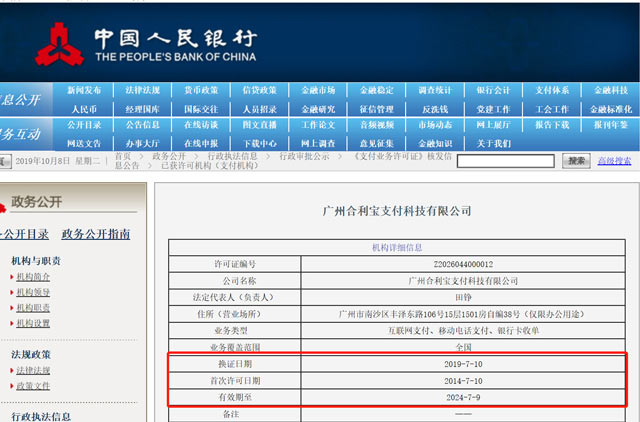Go to 金融知识 section
The image size is (640, 422).
pyautogui.click(x=435, y=144)
